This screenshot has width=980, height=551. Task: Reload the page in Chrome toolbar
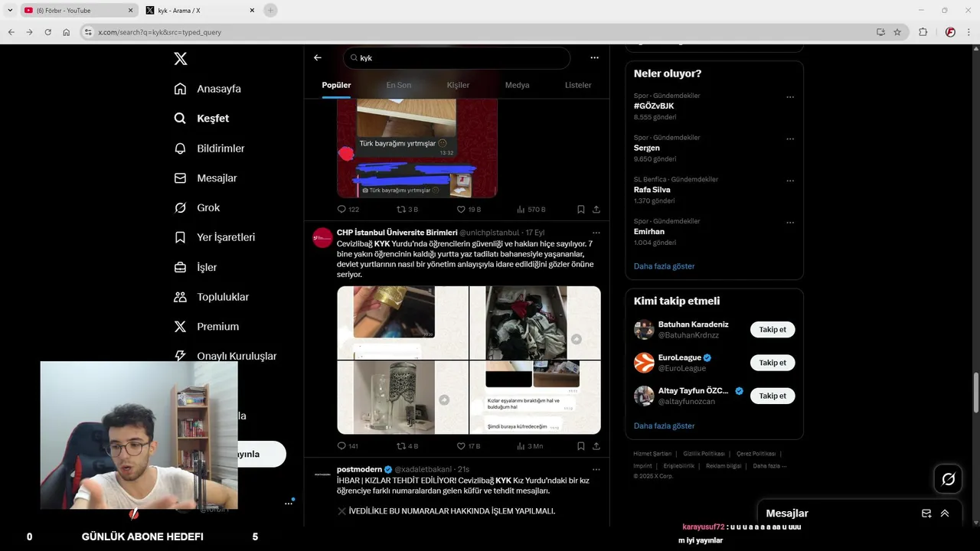point(47,32)
